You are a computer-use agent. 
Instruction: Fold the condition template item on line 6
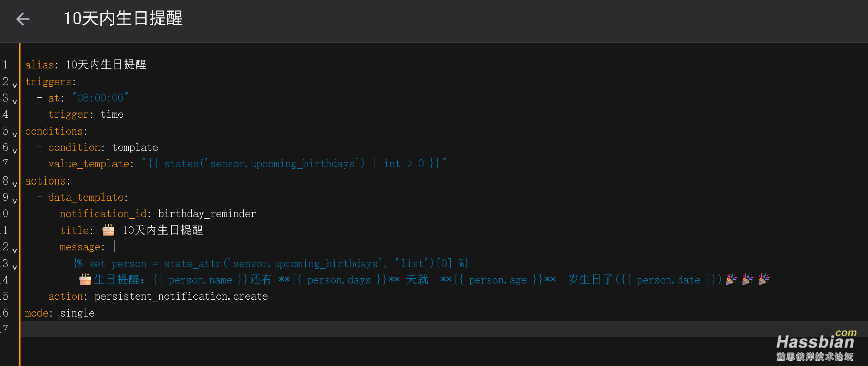15,150
